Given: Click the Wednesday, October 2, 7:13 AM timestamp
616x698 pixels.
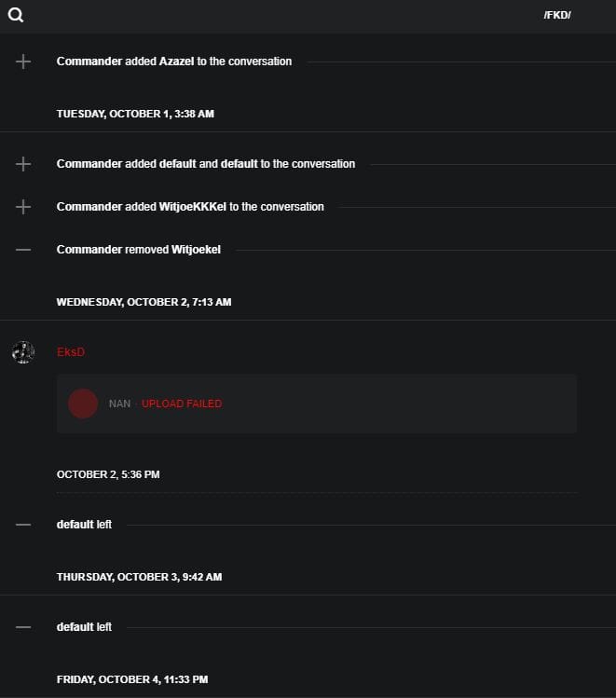Looking at the screenshot, I should coord(144,302).
